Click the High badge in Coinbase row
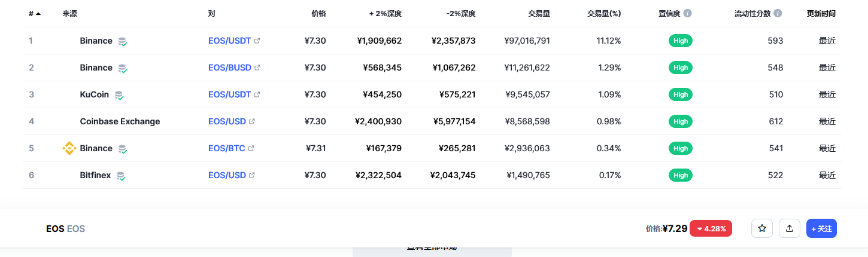 681,121
